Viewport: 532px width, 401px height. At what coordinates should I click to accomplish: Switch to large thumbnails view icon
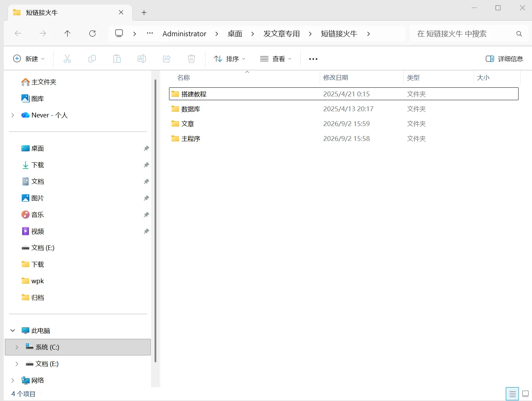[x=525, y=394]
